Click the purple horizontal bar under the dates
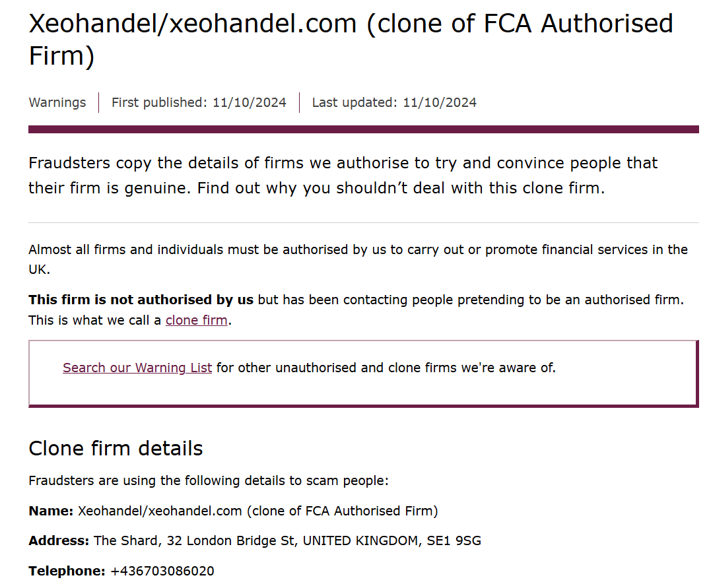The width and height of the screenshot is (709, 588). pyautogui.click(x=364, y=129)
